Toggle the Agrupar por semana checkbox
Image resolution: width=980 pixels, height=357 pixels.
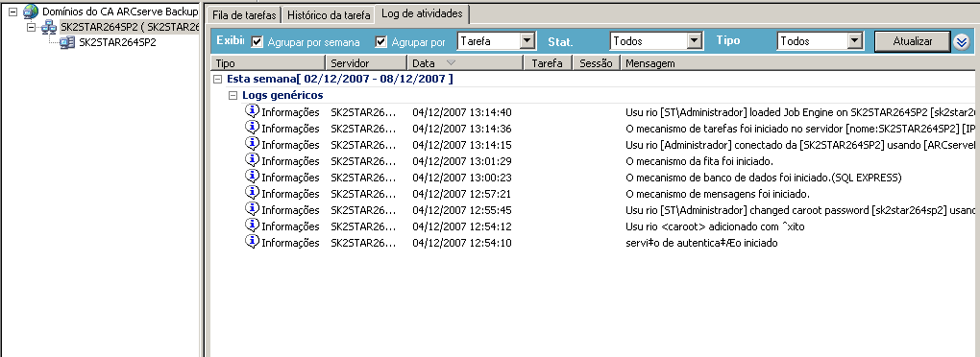point(257,42)
